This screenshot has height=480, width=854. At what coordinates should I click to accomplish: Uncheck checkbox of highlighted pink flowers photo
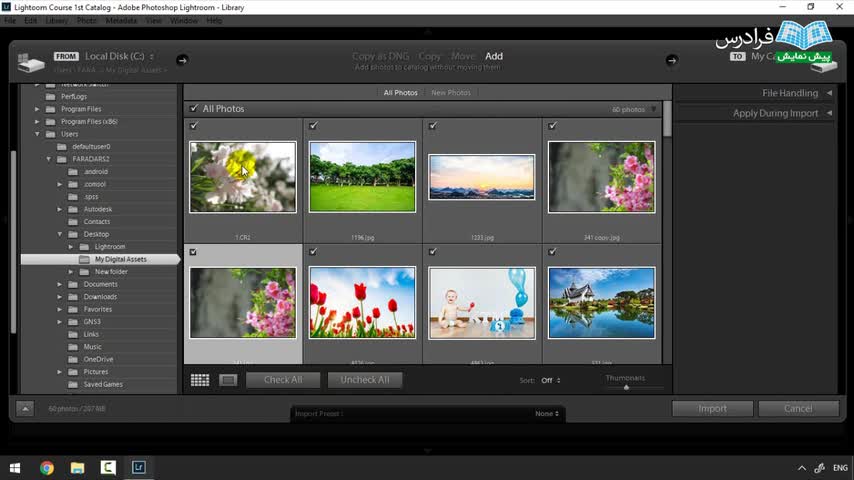193,252
